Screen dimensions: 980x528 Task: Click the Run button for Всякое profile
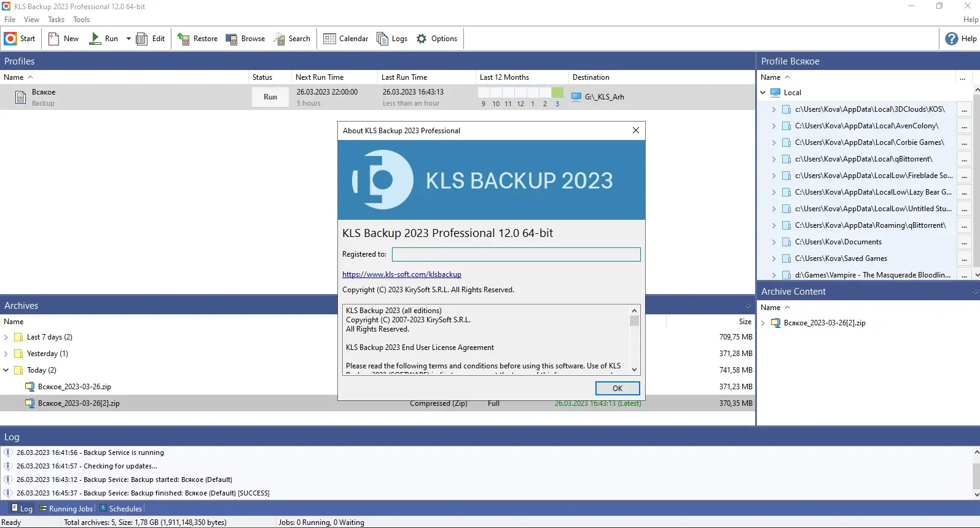(x=270, y=97)
